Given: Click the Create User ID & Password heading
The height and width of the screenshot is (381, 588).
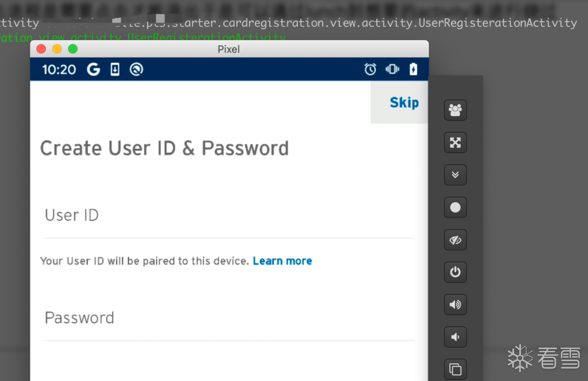Looking at the screenshot, I should click(x=164, y=148).
